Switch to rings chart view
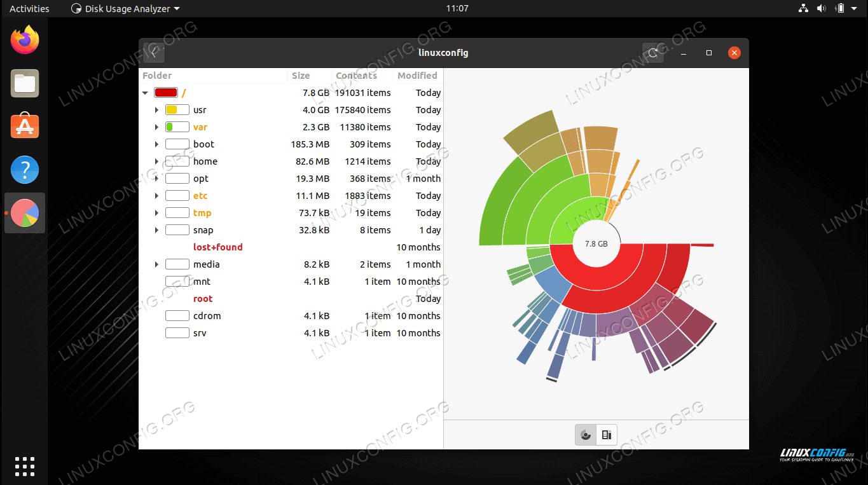Viewport: 868px width, 485px height. coord(586,435)
